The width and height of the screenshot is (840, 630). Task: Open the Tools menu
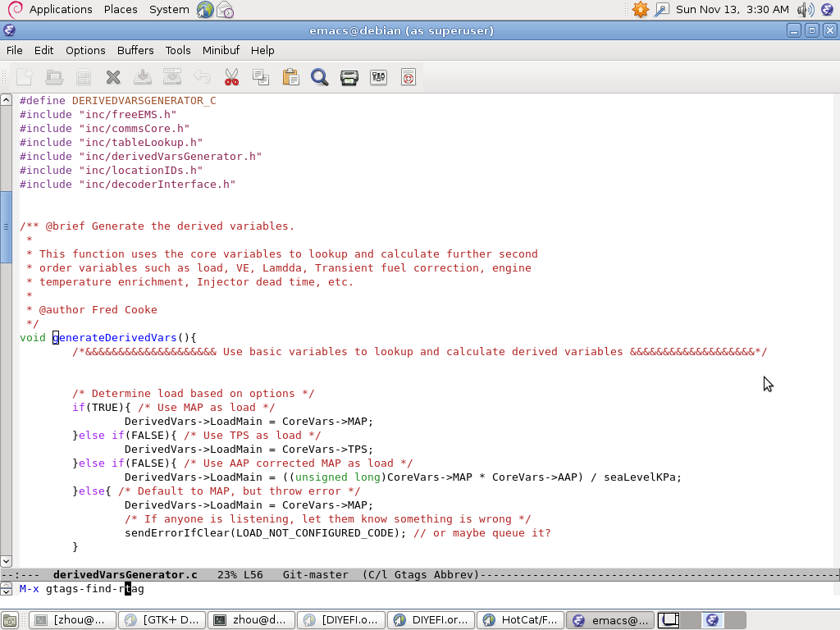coord(178,50)
